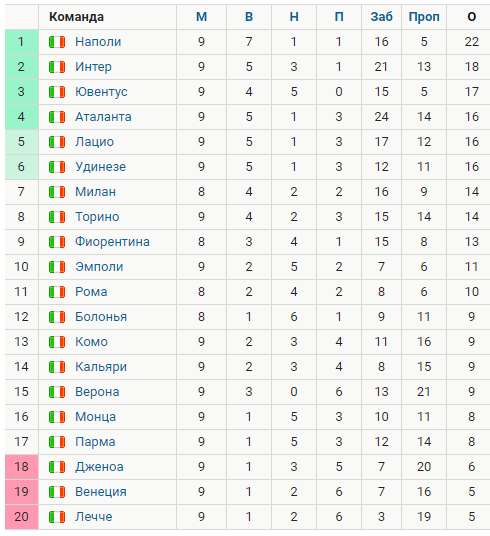Open the Удинезе team page

coord(101,167)
